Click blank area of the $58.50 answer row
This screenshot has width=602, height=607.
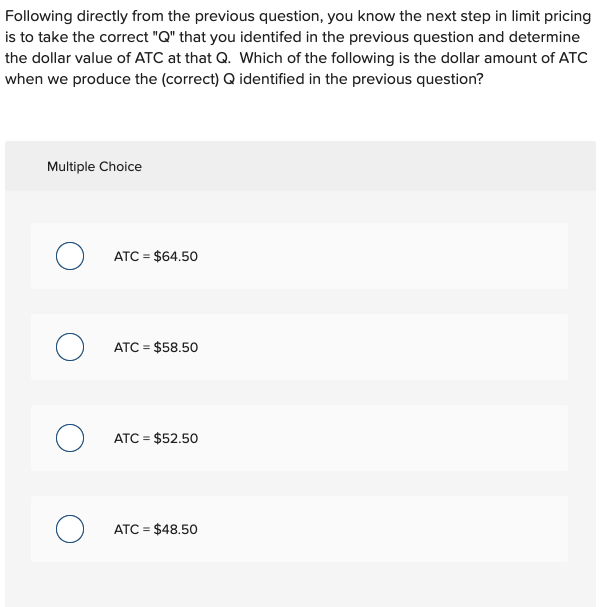point(400,348)
